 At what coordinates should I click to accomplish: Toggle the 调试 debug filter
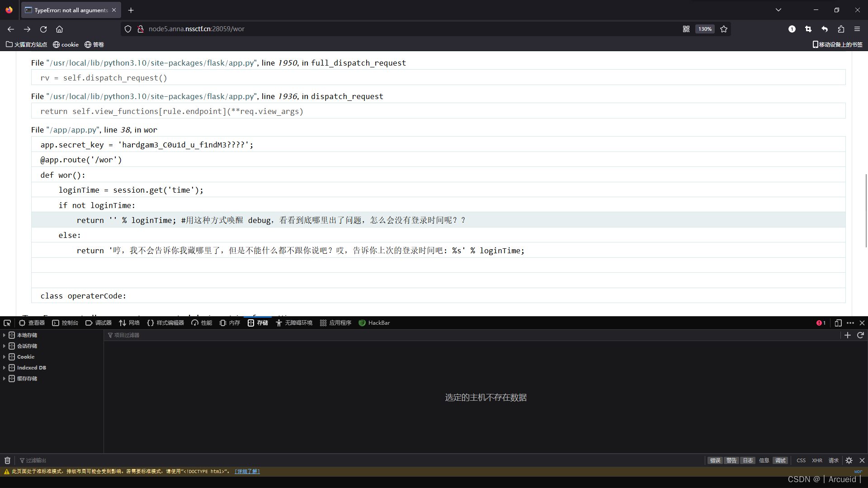click(x=780, y=460)
